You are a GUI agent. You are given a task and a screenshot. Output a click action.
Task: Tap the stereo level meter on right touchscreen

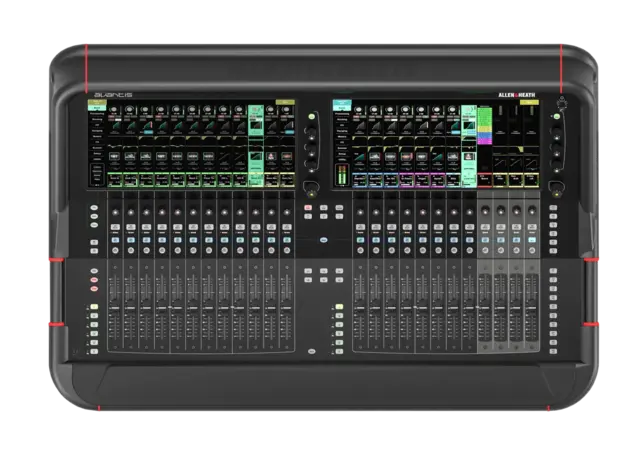tap(342, 175)
